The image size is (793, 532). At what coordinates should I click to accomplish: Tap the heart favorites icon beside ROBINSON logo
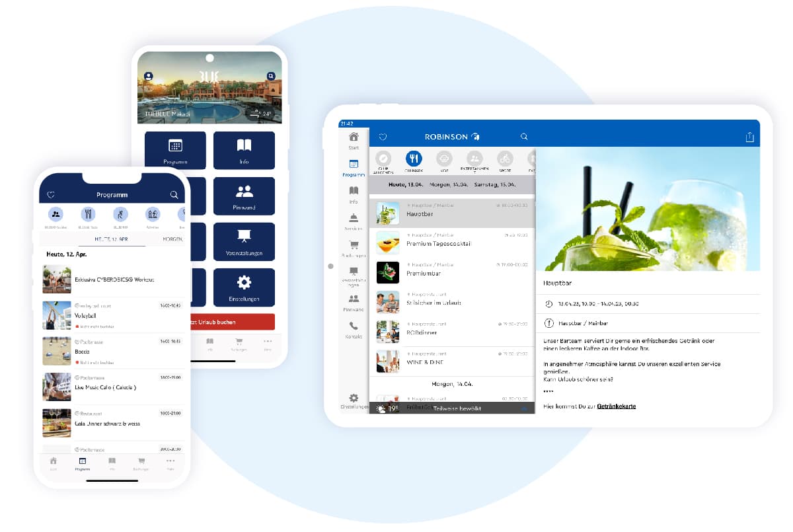382,137
